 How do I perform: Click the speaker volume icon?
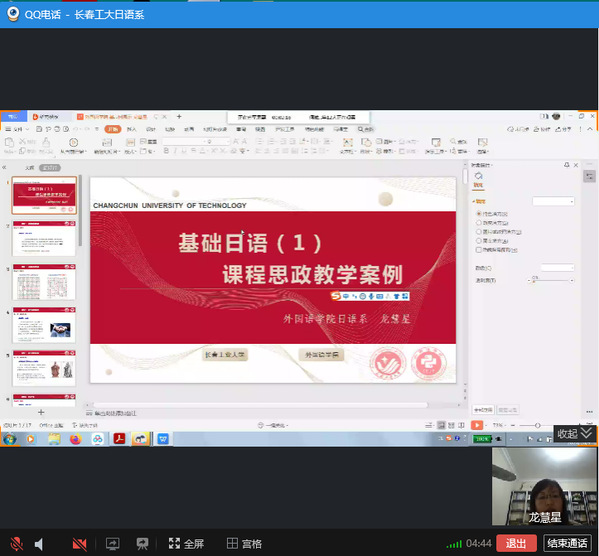[x=39, y=543]
